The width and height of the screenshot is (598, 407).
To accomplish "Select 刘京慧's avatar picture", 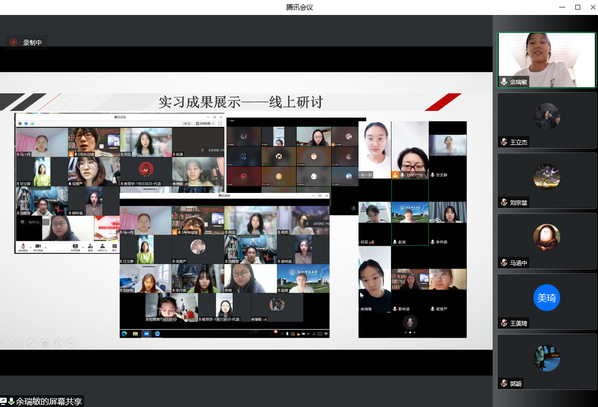I will [x=547, y=177].
